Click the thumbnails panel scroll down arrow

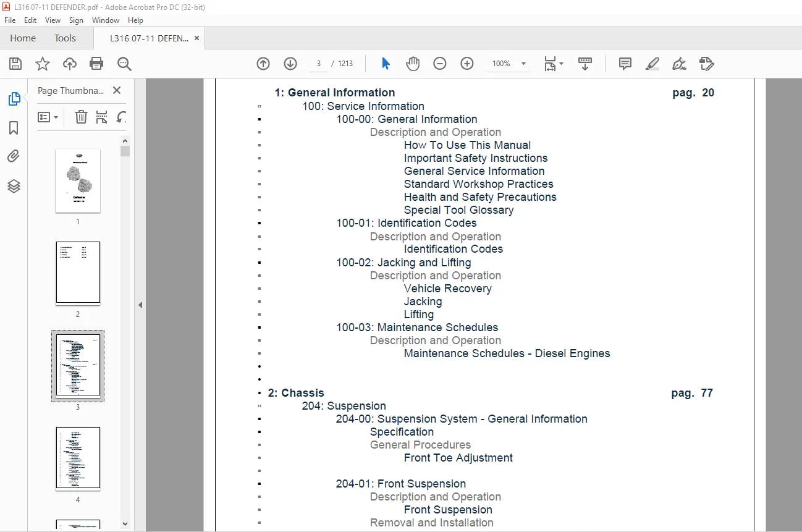125,523
